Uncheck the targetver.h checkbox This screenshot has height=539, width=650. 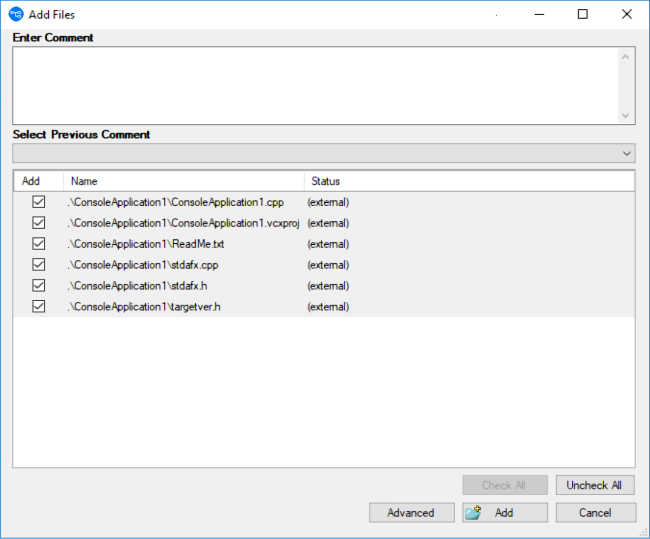tap(39, 307)
